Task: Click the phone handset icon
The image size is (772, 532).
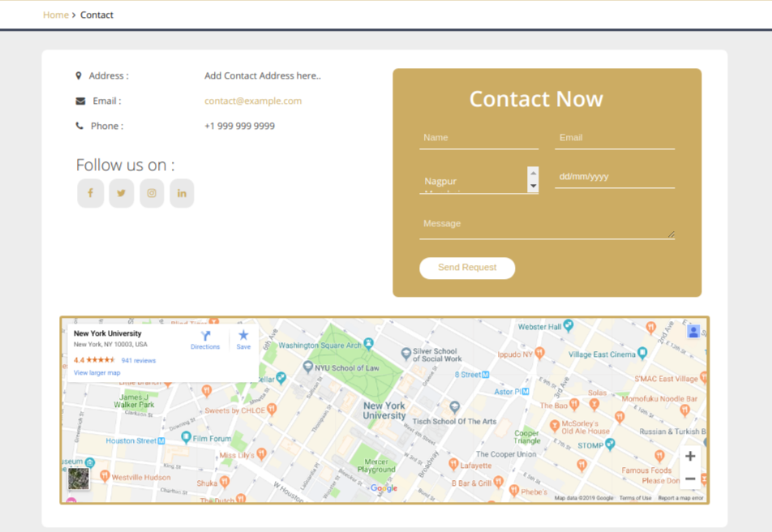Action: pyautogui.click(x=79, y=126)
